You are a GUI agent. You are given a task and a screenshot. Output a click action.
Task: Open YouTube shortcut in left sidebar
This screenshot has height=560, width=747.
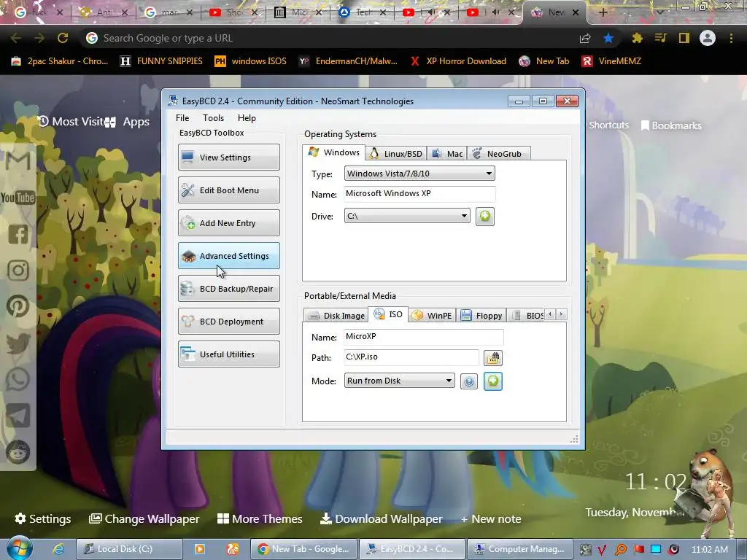[18, 197]
